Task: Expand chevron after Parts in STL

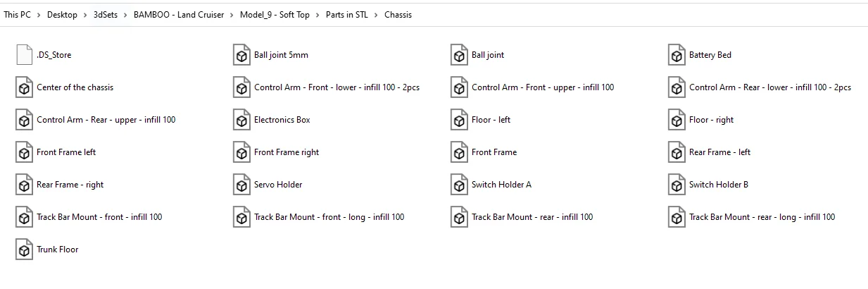Action: point(377,15)
